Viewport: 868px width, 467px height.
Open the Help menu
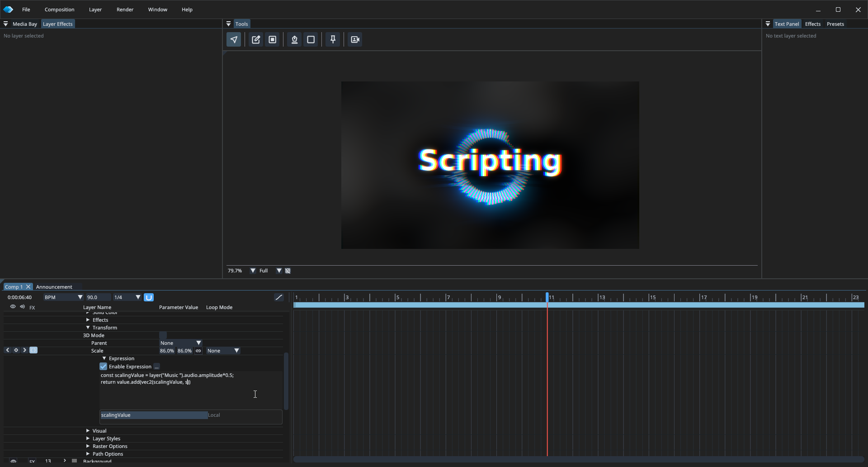[187, 10]
